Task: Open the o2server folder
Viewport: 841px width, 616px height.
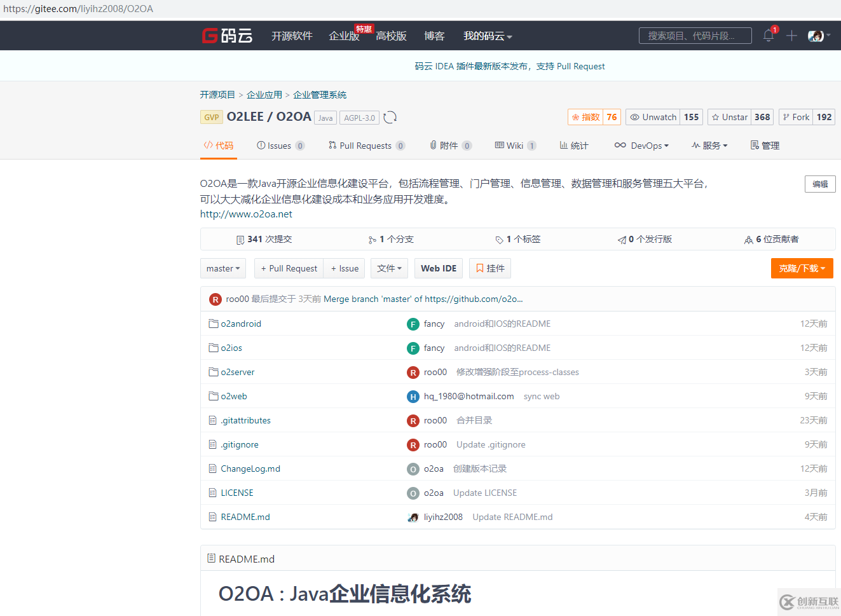Action: point(238,372)
